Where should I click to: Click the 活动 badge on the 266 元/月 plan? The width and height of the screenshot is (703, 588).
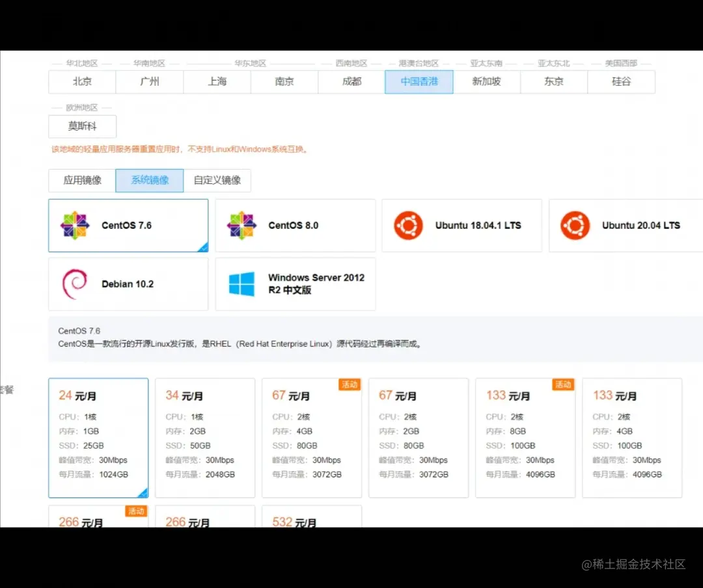136,511
